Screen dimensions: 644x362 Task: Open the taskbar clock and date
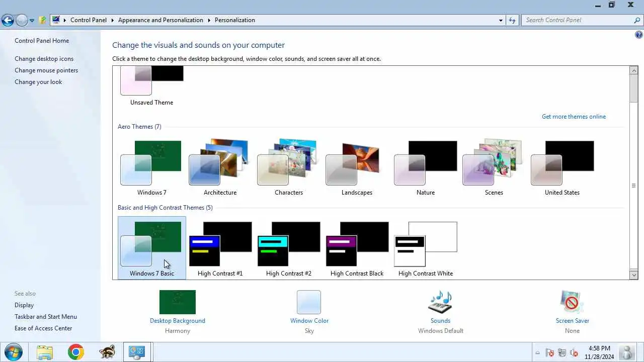pyautogui.click(x=599, y=352)
